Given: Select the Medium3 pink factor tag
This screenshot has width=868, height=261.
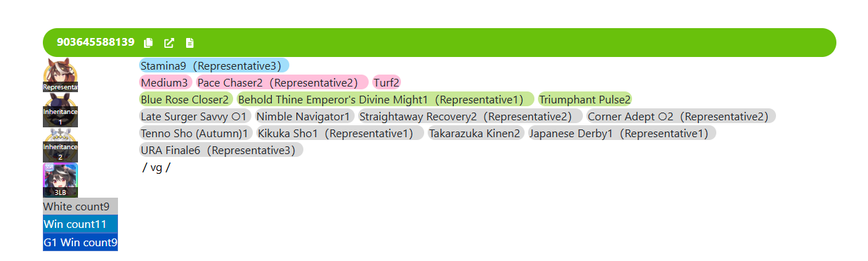Looking at the screenshot, I should 165,82.
